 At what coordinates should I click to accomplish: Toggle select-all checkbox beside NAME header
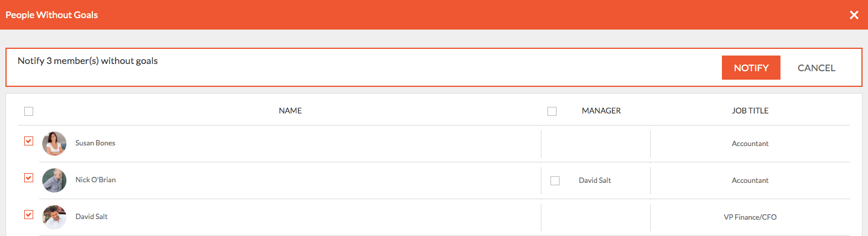click(28, 111)
